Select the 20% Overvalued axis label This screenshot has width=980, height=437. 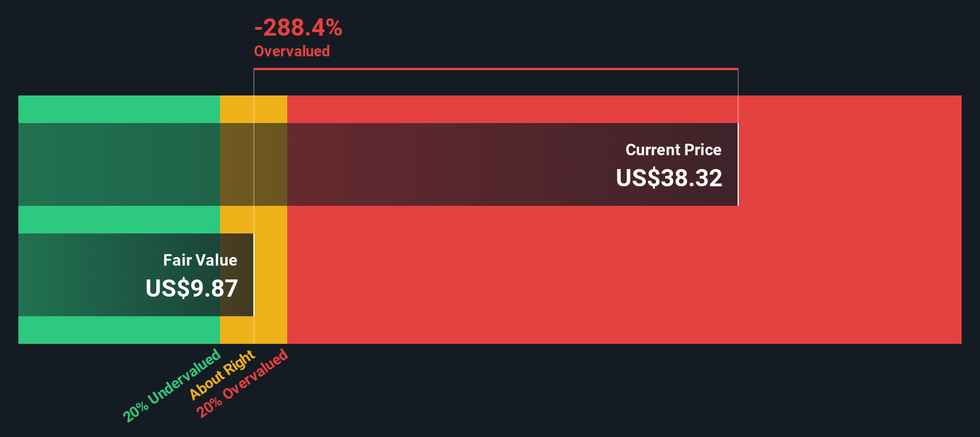[x=242, y=383]
